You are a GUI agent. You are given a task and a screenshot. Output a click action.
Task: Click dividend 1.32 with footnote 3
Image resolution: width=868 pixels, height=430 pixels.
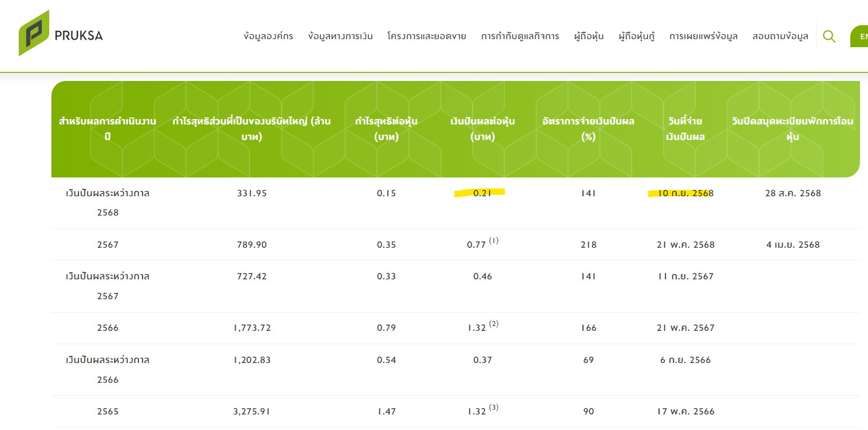coord(483,410)
